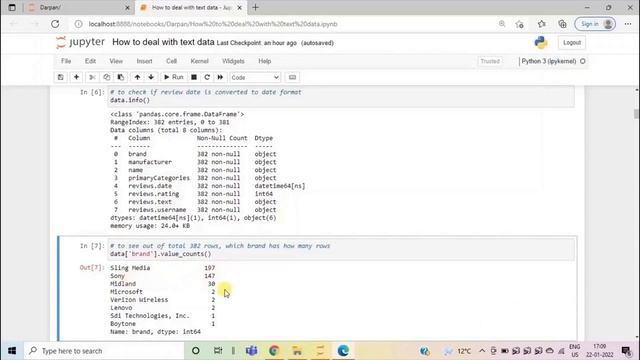640x360 pixels.
Task: Open Task View from the taskbar
Action: (x=218, y=351)
